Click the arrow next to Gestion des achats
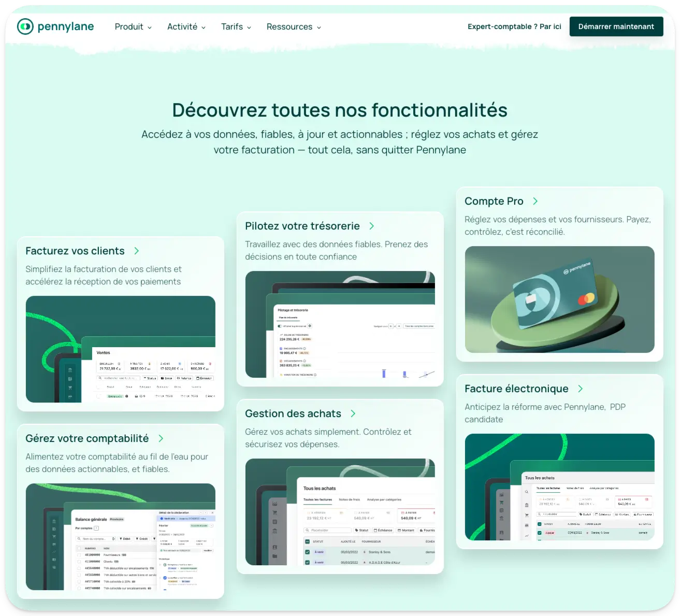Viewport: 680px width, 616px height. (x=353, y=413)
